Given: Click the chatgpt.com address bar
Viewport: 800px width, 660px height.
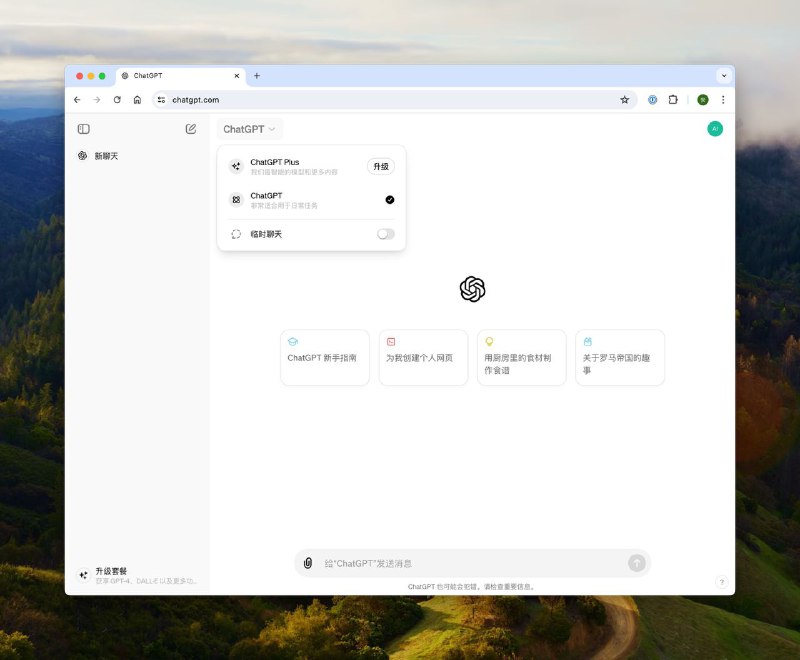Looking at the screenshot, I should click(x=393, y=100).
